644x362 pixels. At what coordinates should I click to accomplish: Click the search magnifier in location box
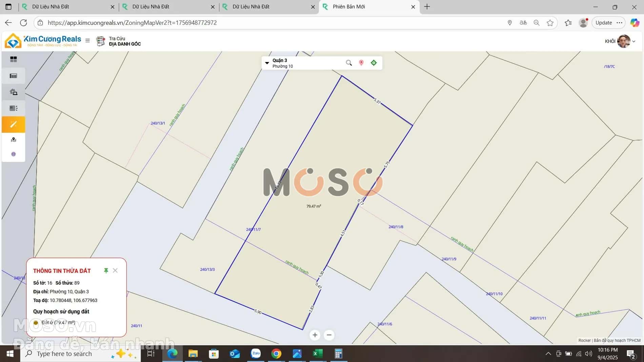pyautogui.click(x=349, y=63)
